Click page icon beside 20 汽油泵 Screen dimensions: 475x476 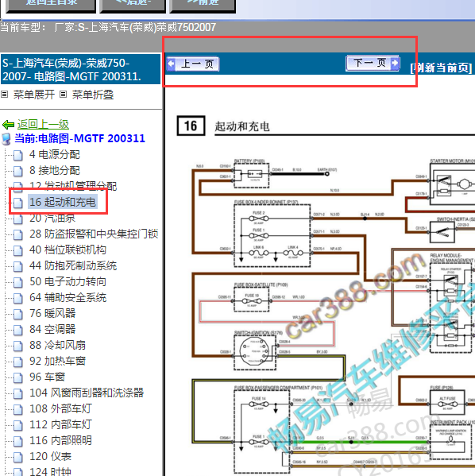click(x=18, y=219)
